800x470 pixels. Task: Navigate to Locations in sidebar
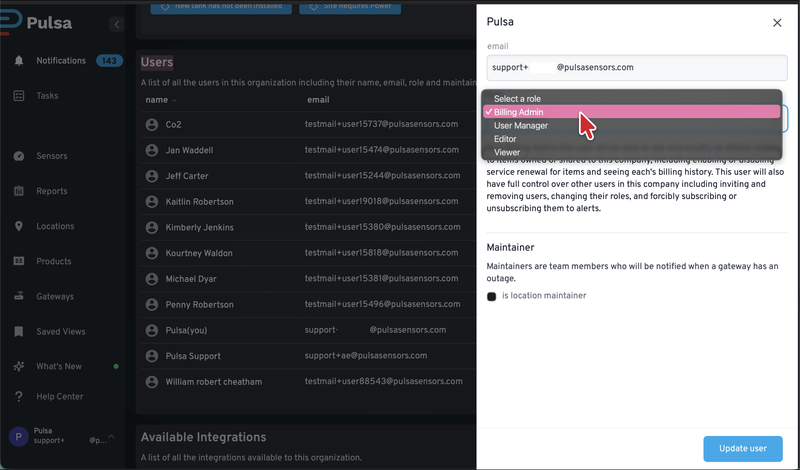pos(55,226)
